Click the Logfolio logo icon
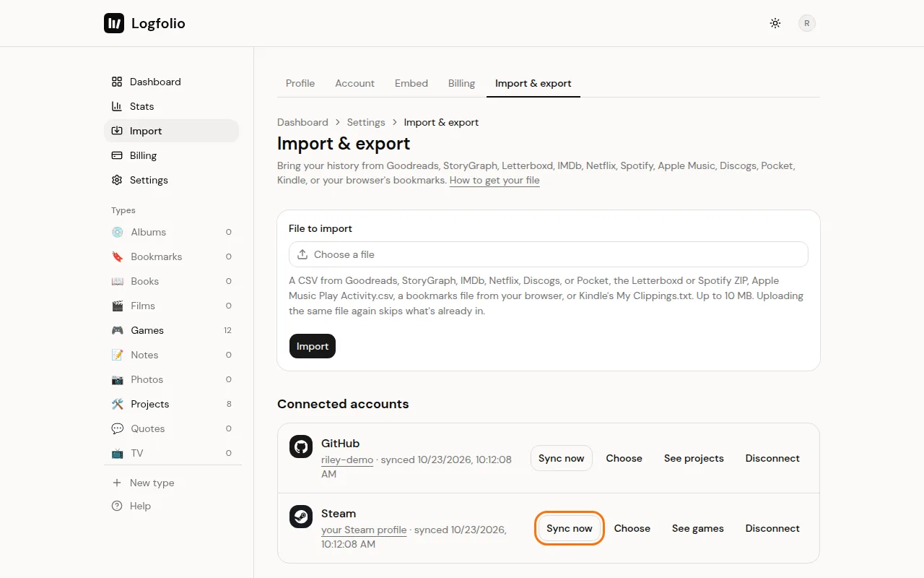 114,23
